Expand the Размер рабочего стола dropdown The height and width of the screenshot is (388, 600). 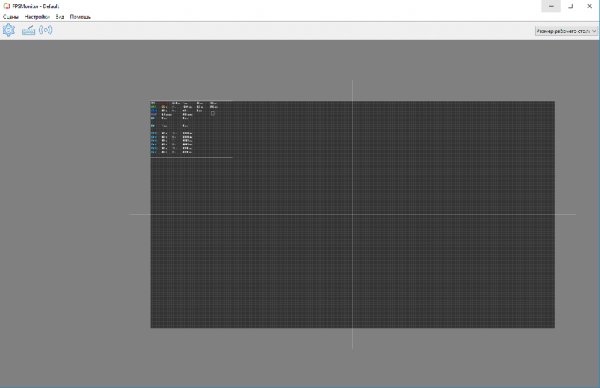click(566, 31)
